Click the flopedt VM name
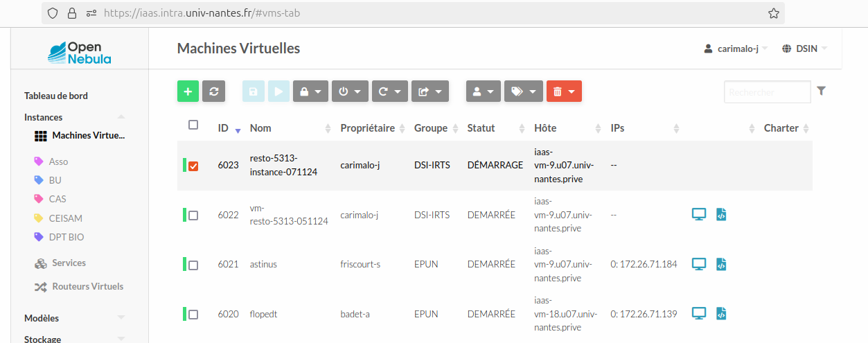Screen dimensions: 868x343 point(264,314)
